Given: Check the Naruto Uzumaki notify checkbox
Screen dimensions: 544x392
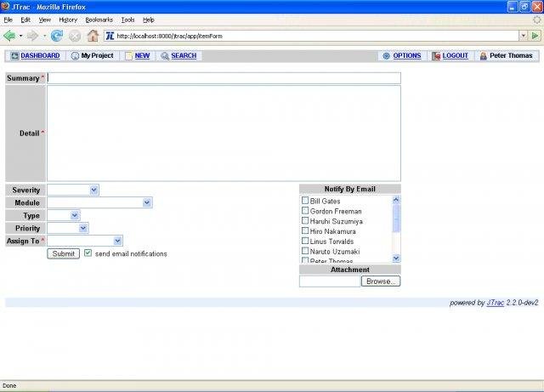Looking at the screenshot, I should click(305, 251).
